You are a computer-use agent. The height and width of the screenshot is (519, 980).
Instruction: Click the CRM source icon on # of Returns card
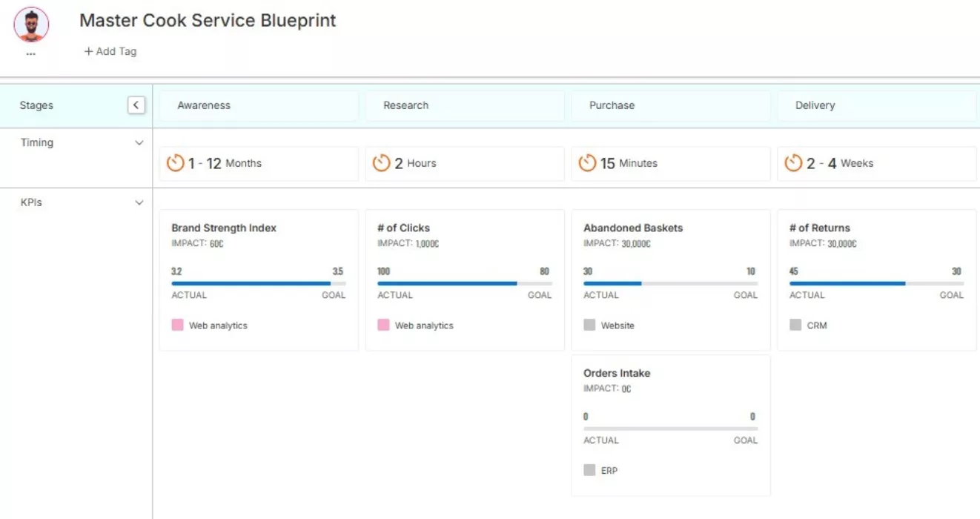click(x=795, y=325)
